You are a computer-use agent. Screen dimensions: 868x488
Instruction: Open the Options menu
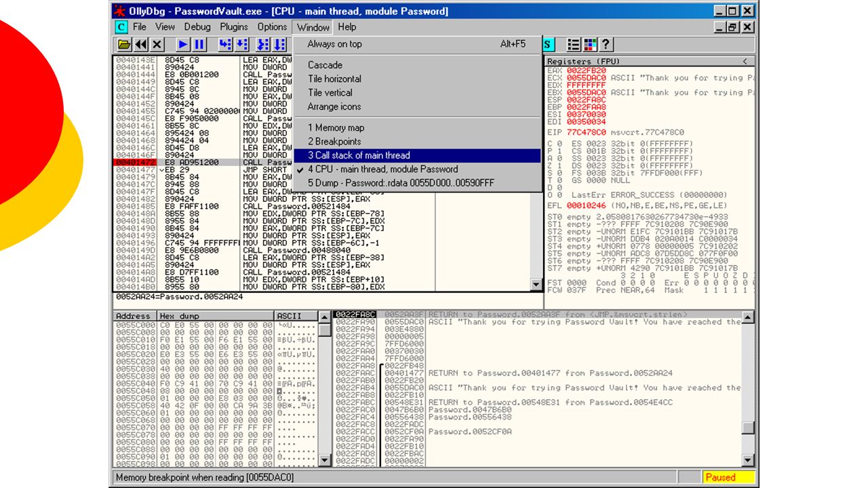(272, 27)
